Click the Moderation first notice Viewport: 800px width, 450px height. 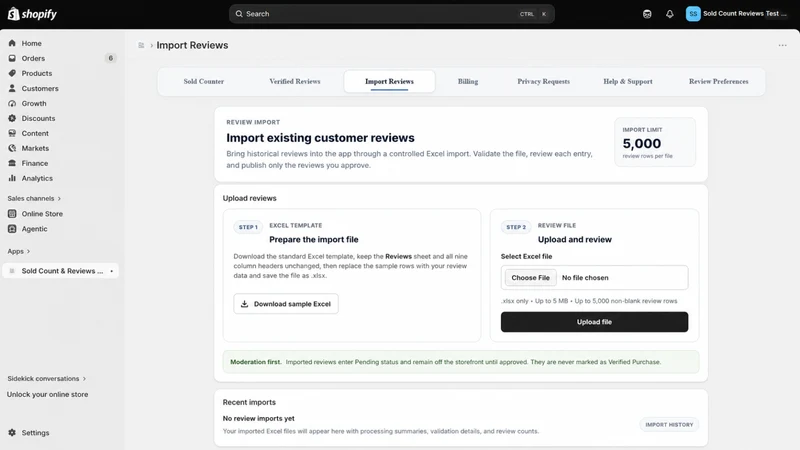(461, 362)
